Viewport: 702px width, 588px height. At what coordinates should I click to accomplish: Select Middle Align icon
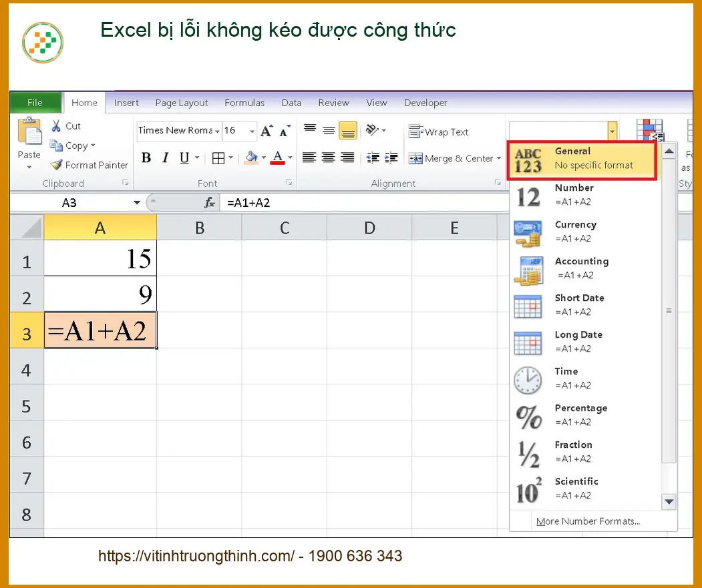(329, 130)
